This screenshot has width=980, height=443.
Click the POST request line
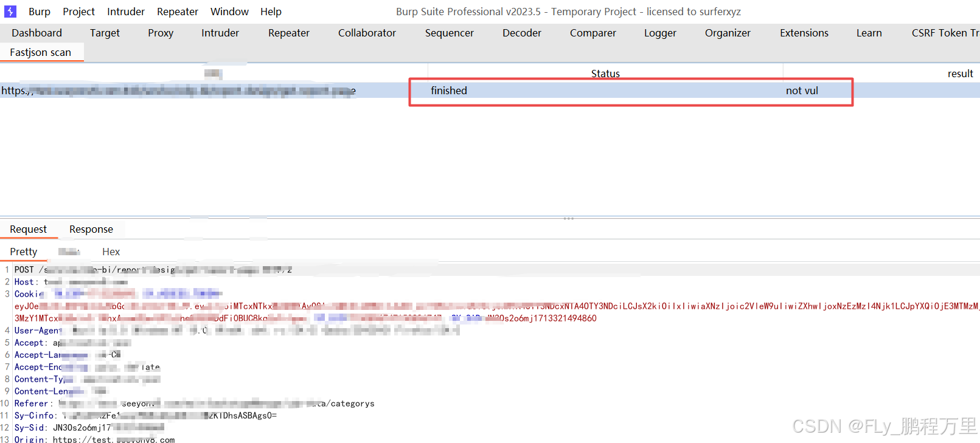tap(153, 270)
